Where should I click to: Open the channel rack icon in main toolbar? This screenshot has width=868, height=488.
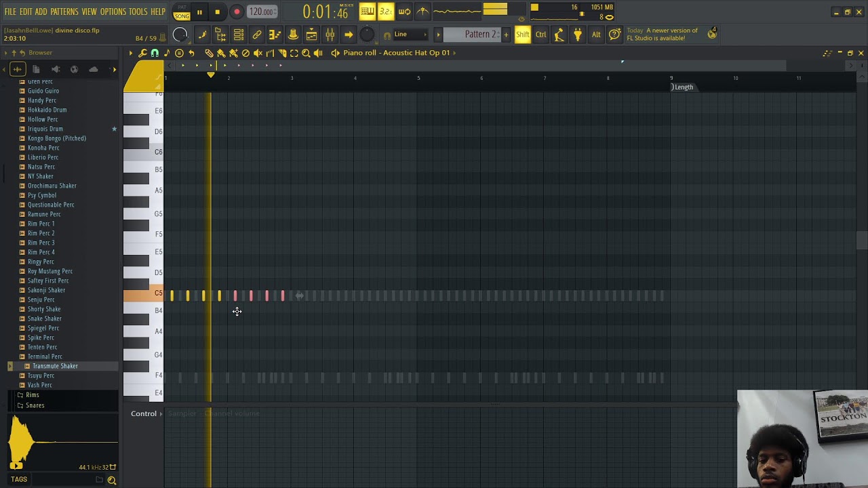coord(239,35)
